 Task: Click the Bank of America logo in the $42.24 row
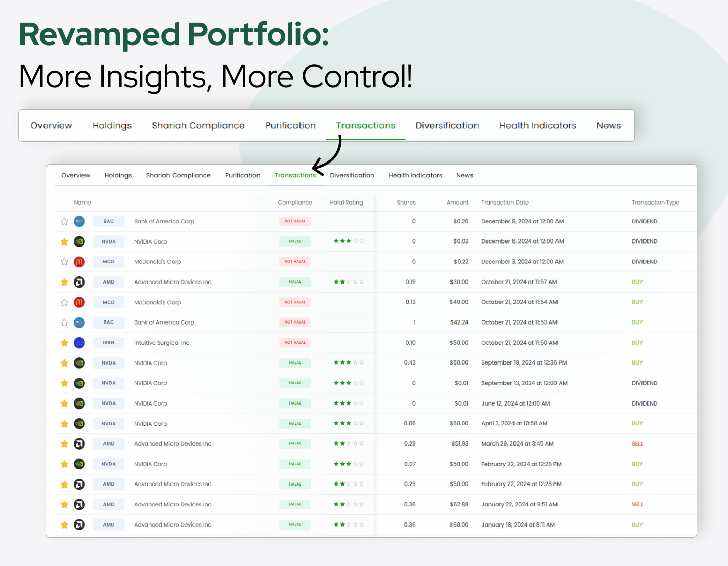click(79, 322)
